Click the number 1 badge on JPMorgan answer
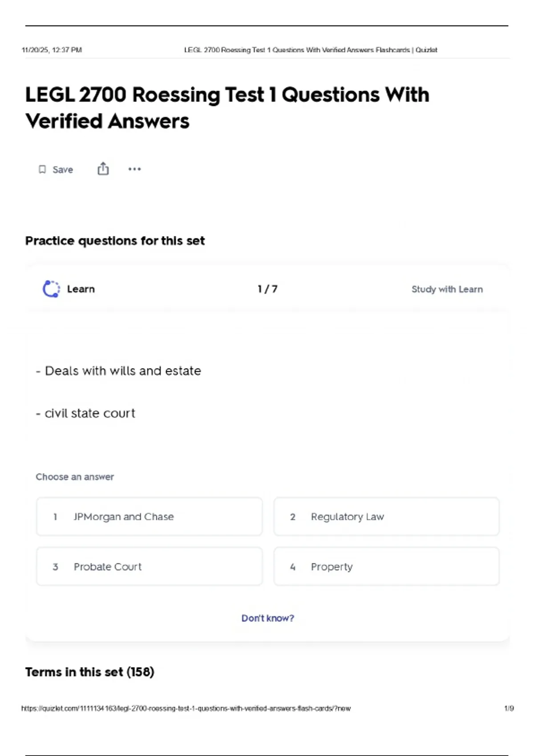534x756 pixels. (55, 517)
